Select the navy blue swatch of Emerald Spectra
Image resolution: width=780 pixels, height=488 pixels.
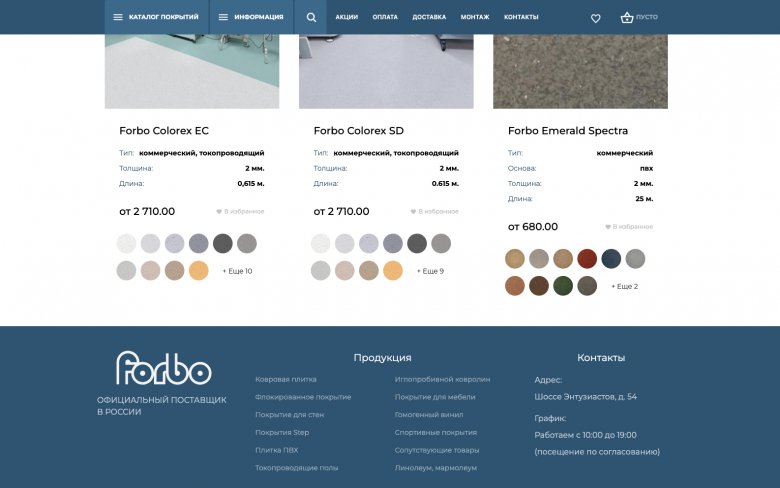point(611,259)
